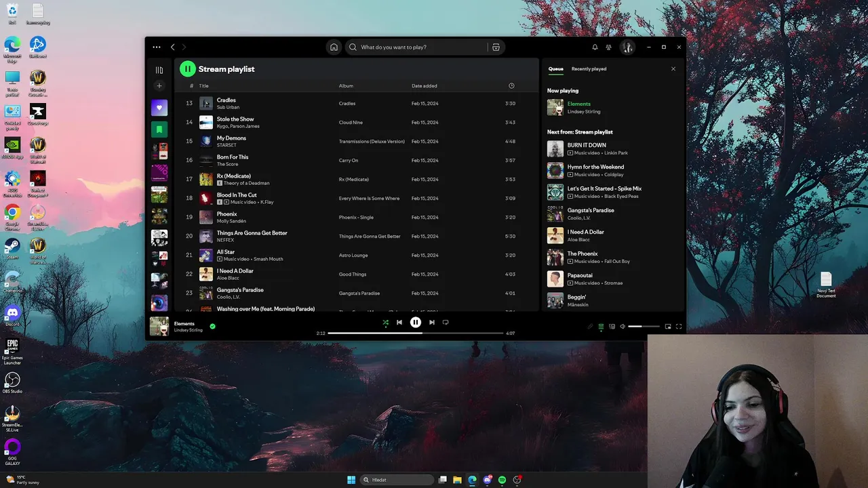The width and height of the screenshot is (868, 488).
Task: Click Gangsta's Paradise track cover thumbnail
Action: pyautogui.click(x=206, y=293)
